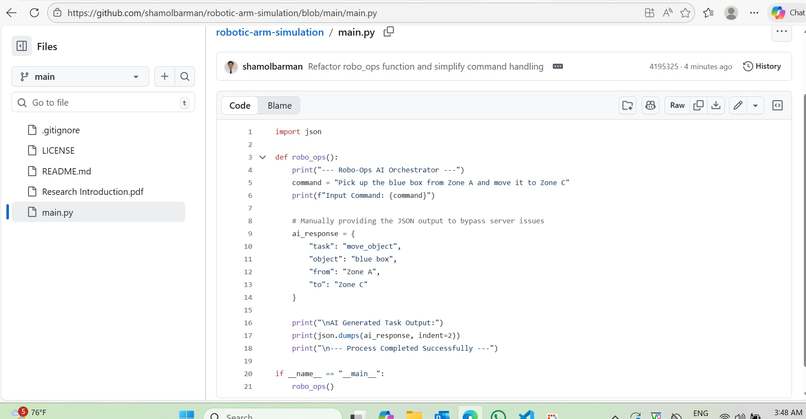Image resolution: width=806 pixels, height=419 pixels.
Task: Open the favorites list icon
Action: tap(708, 13)
